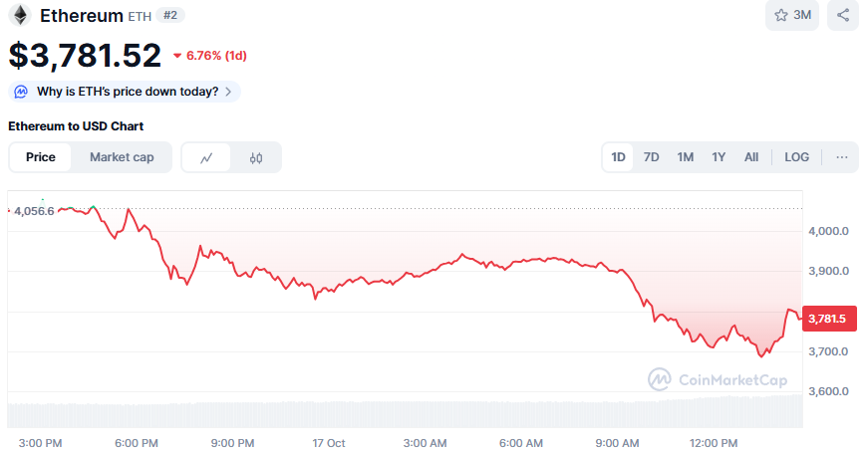
Task: Enable LOG scale on chart
Action: pyautogui.click(x=797, y=157)
